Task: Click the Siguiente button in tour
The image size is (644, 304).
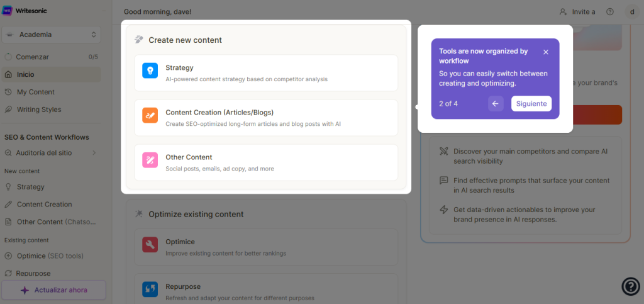Action: point(531,104)
